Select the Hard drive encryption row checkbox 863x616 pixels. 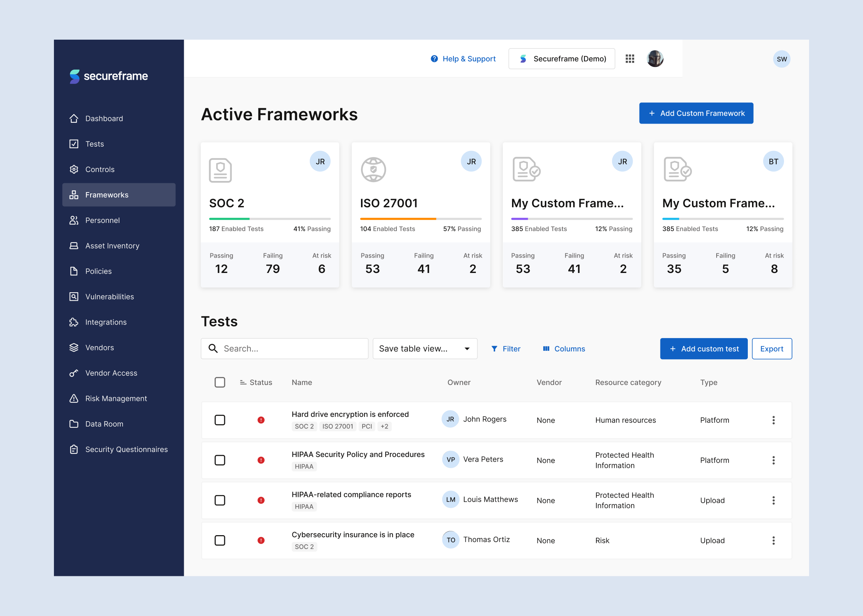(220, 420)
